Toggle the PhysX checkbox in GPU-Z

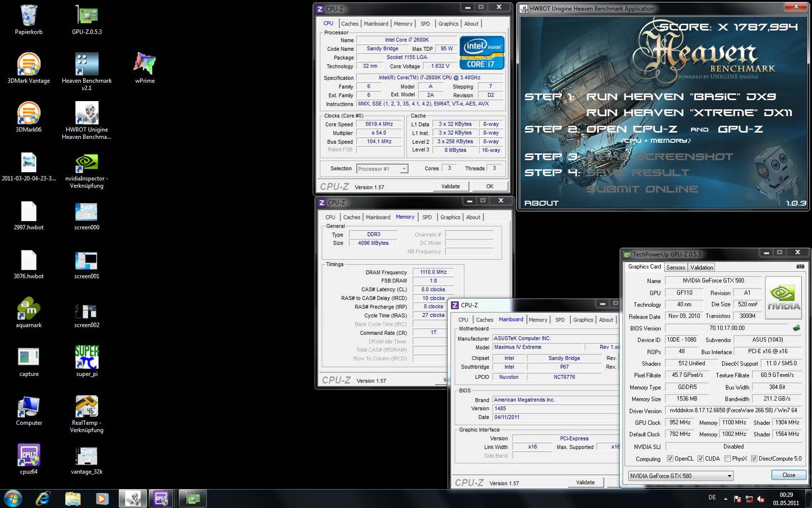[727, 459]
